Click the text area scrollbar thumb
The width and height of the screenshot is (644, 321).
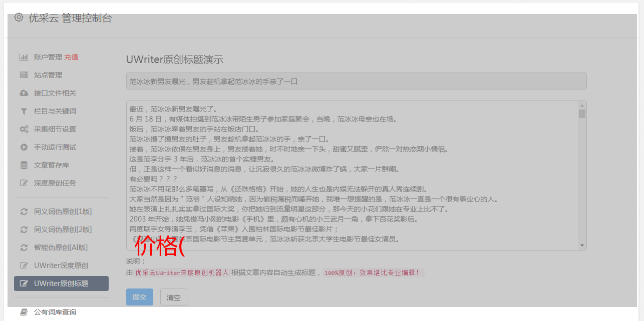pyautogui.click(x=582, y=113)
